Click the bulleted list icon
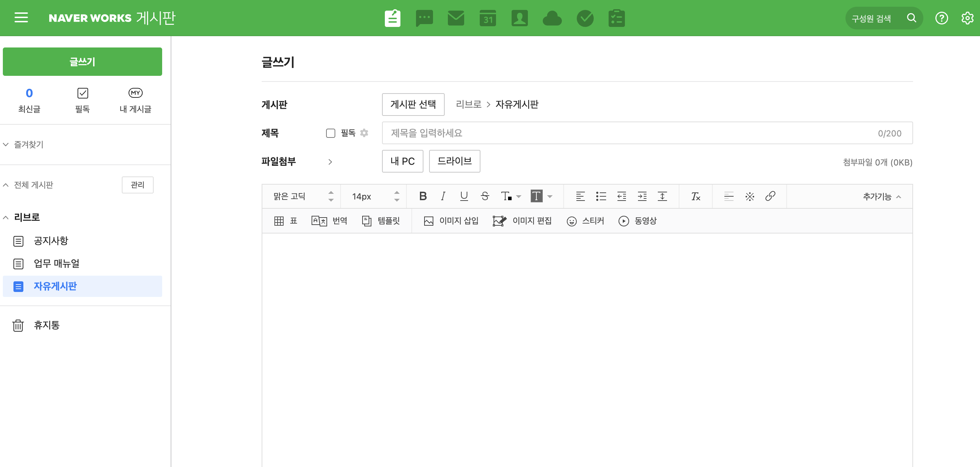The height and width of the screenshot is (467, 980). click(601, 196)
